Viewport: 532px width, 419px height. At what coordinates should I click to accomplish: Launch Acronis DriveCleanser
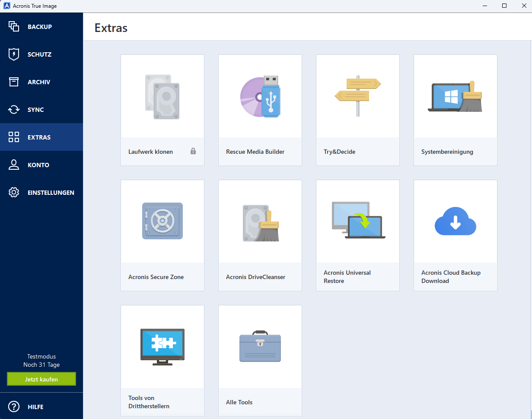click(x=260, y=235)
